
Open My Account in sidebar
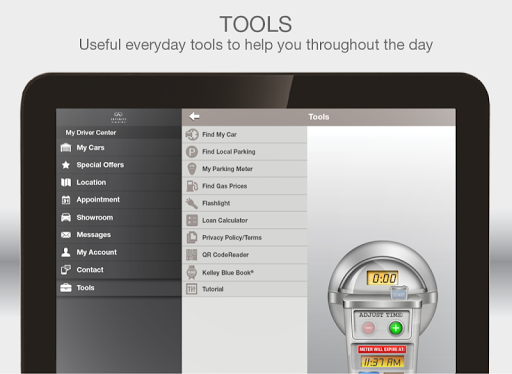[x=119, y=252]
